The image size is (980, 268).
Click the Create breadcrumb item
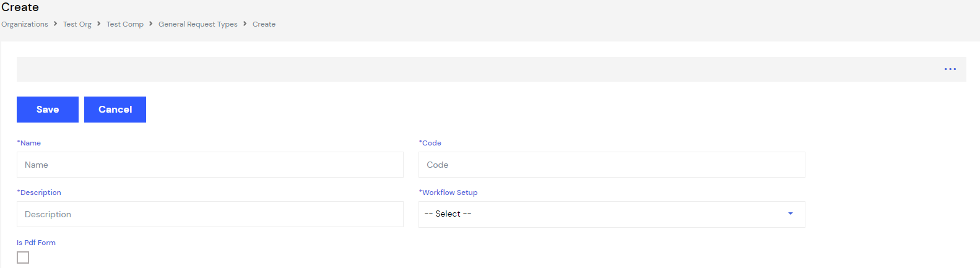[264, 24]
